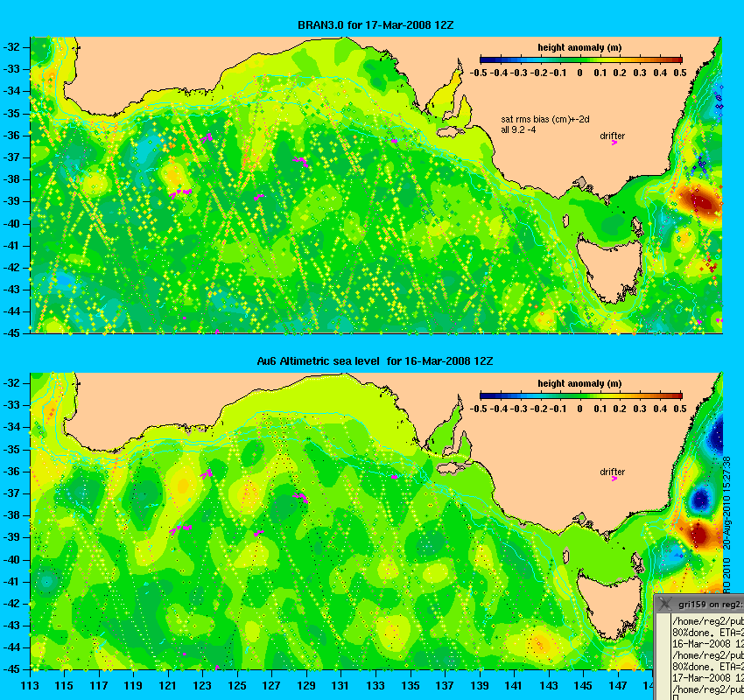Click the -43 latitude label on the Altimetric axis
The image size is (744, 700).
(11, 626)
